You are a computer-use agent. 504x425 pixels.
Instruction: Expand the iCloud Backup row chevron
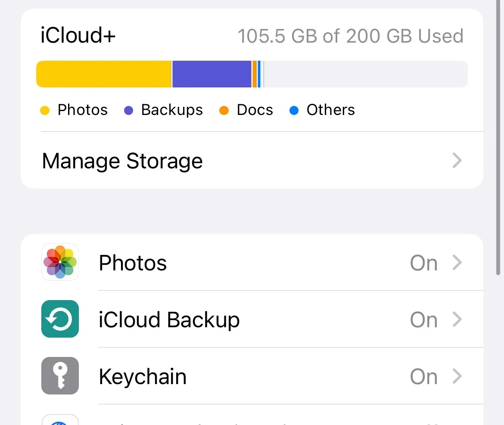[x=457, y=320]
